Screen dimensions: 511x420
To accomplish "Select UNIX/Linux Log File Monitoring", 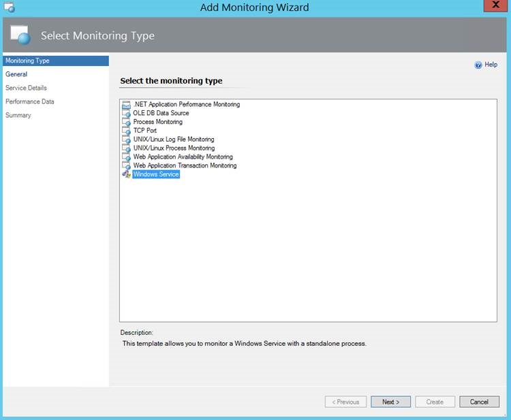I will (174, 140).
